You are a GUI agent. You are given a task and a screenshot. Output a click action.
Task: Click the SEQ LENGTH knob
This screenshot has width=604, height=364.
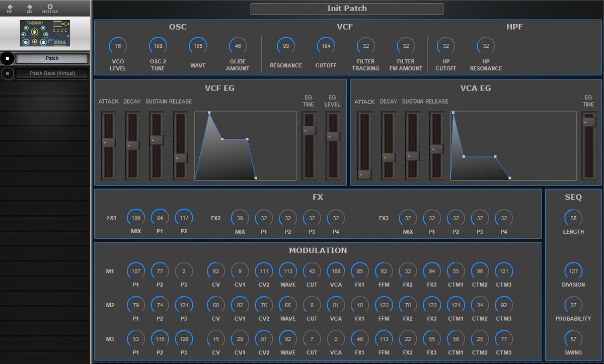(x=573, y=218)
